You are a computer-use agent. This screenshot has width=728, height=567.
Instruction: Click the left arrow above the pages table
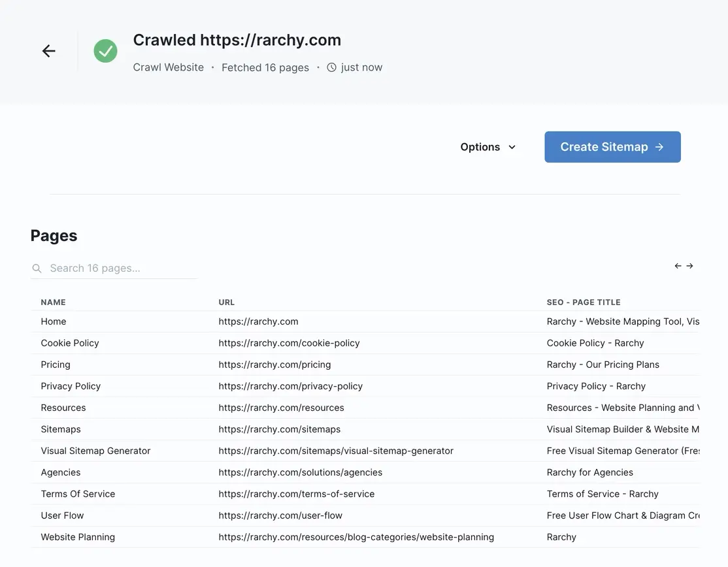[677, 266]
